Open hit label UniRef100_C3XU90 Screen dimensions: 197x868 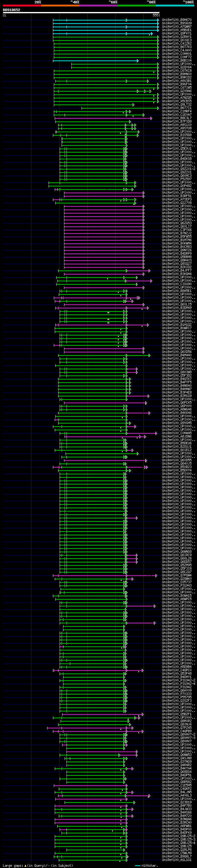pos(177,284)
